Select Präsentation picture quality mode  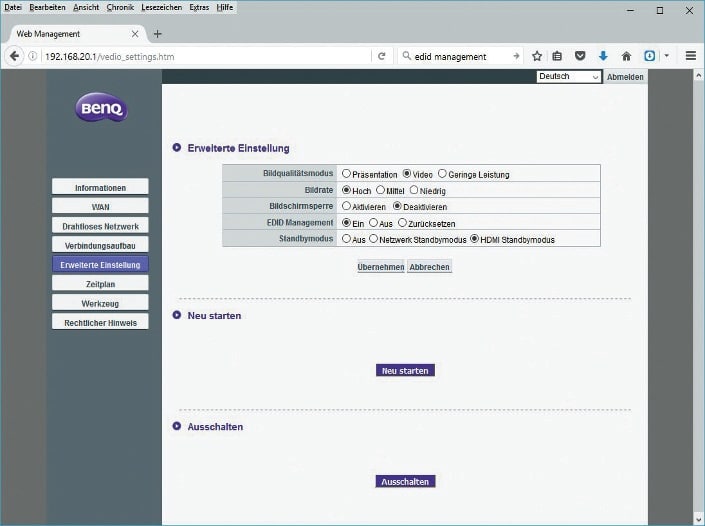[346, 174]
